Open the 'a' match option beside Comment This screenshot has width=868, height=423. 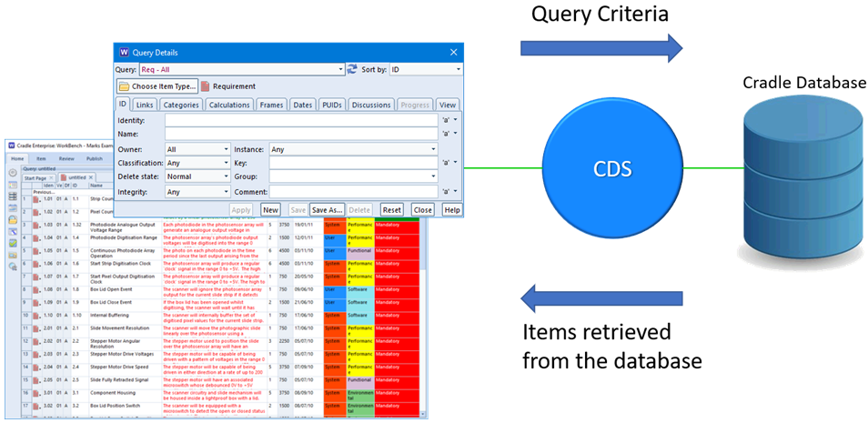pos(450,192)
